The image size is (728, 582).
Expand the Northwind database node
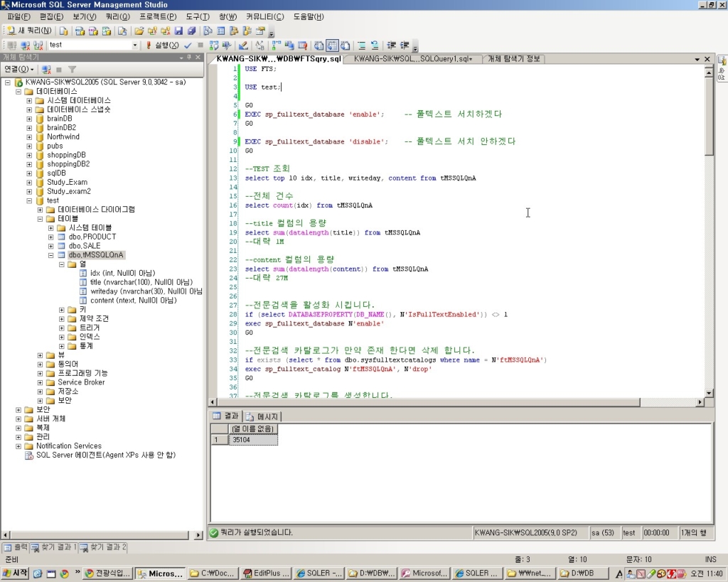click(29, 137)
